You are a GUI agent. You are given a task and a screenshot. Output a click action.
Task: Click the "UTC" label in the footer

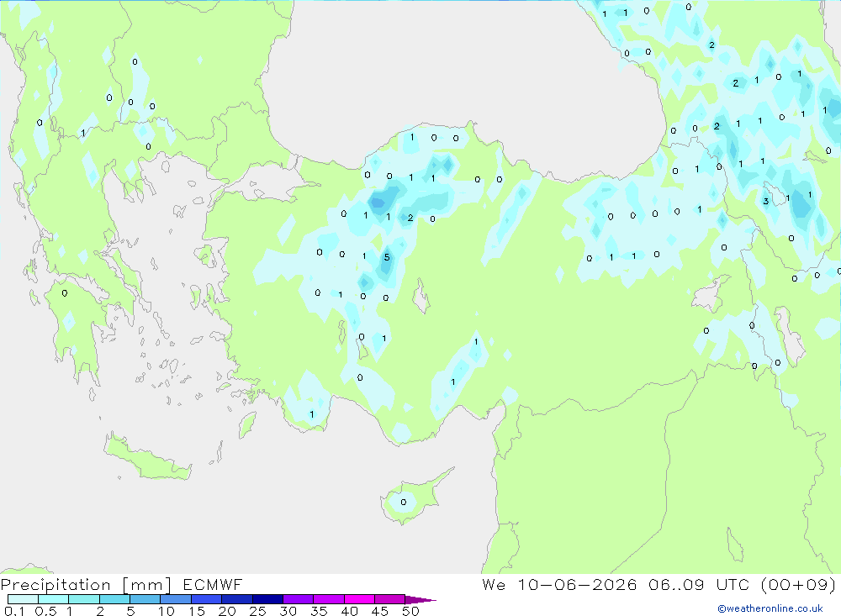click(733, 584)
